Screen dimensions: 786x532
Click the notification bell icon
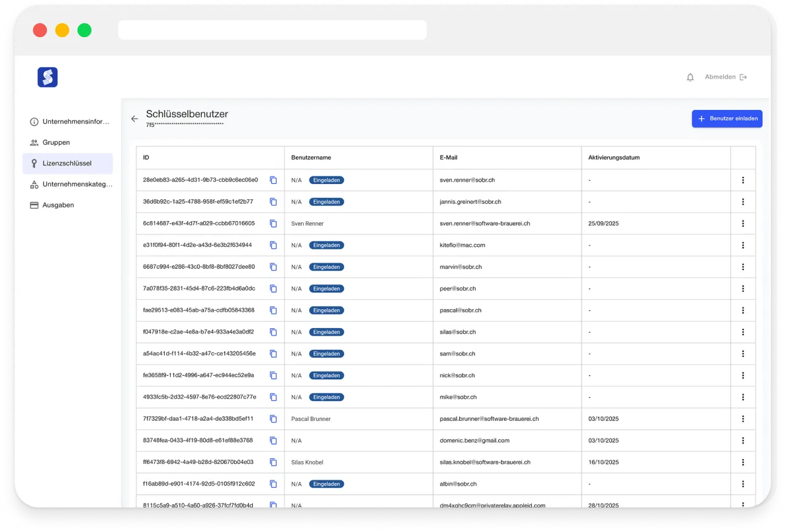(x=690, y=77)
